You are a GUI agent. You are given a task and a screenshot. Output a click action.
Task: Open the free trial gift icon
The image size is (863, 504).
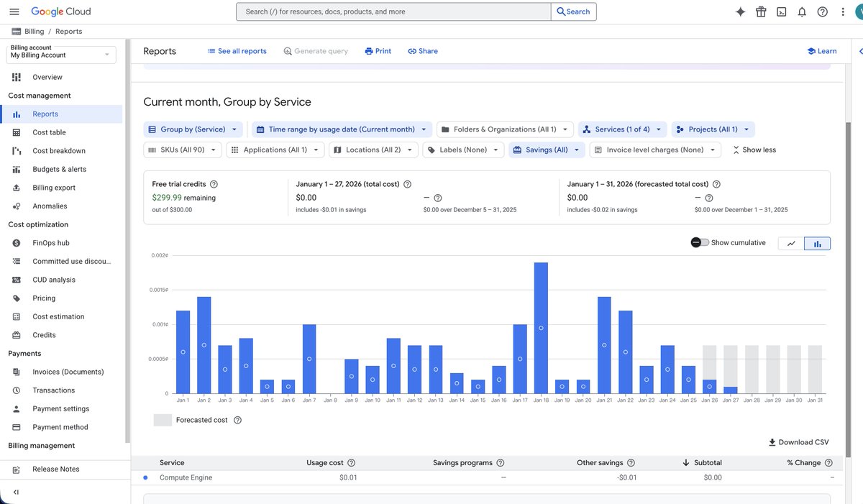click(761, 12)
